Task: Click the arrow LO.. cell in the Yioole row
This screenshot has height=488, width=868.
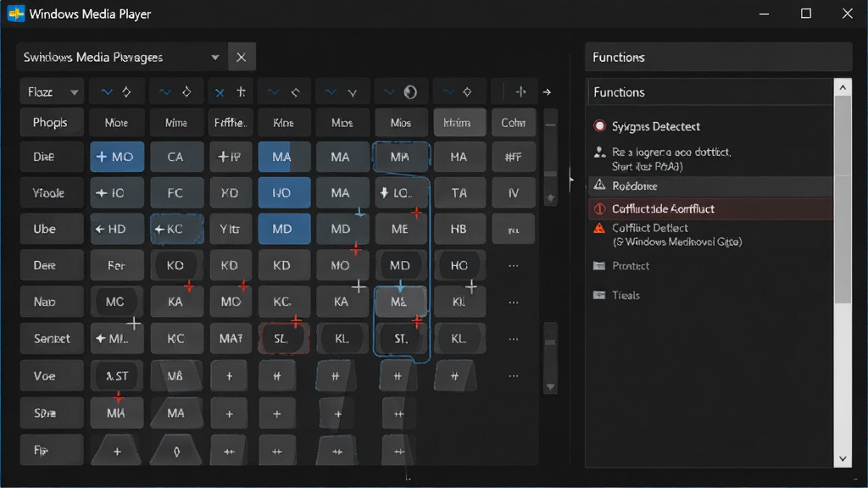Action: pos(401,192)
